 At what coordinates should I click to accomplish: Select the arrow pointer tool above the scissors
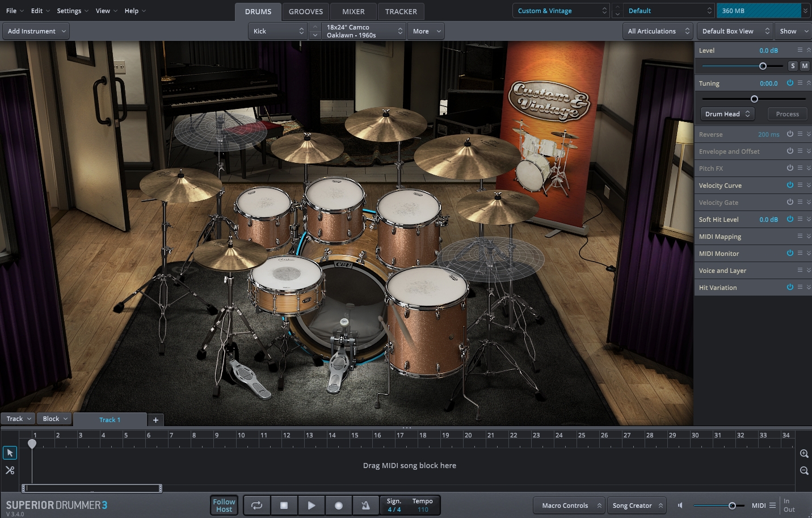click(x=10, y=452)
